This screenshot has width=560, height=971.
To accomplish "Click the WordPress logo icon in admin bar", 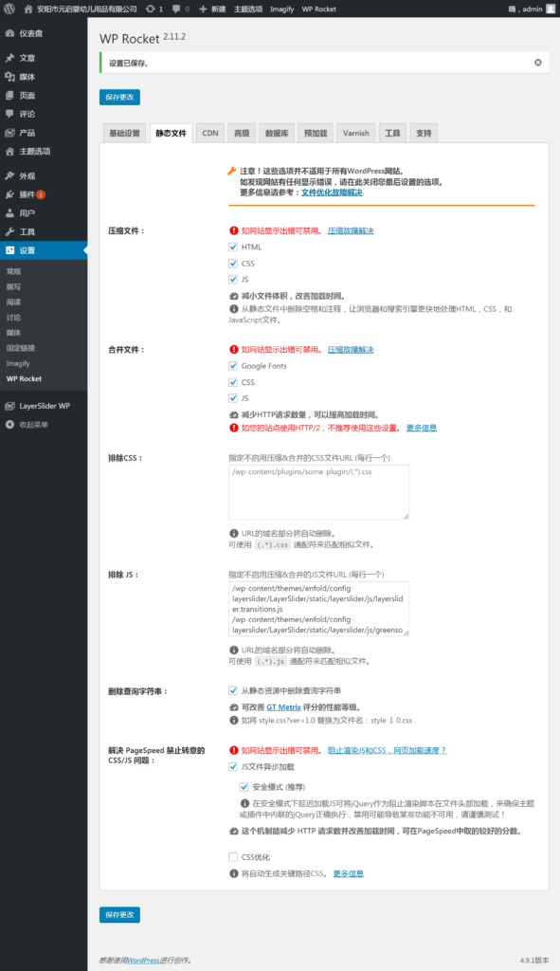I will pyautogui.click(x=9, y=9).
